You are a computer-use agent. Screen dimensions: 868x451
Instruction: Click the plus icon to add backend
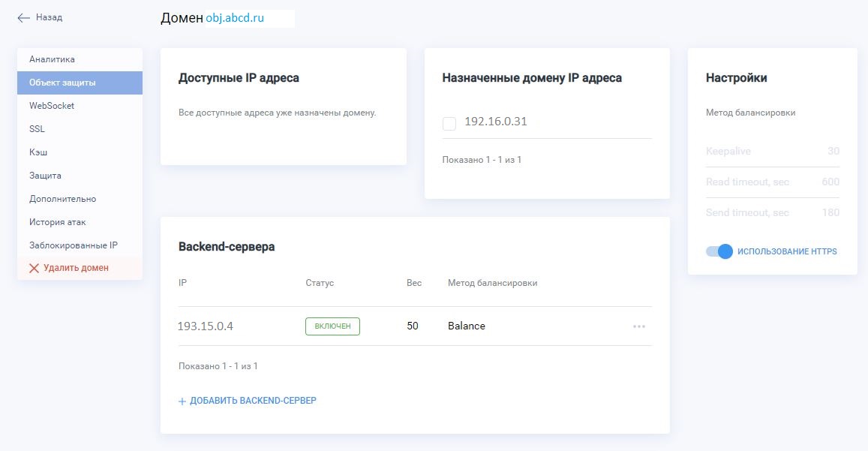[182, 401]
